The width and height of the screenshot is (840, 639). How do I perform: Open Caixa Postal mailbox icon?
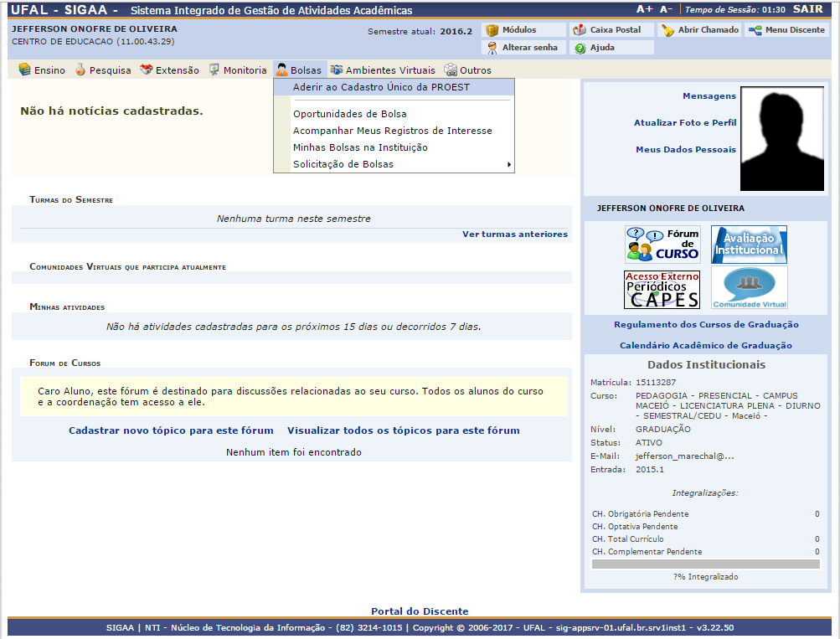[580, 30]
